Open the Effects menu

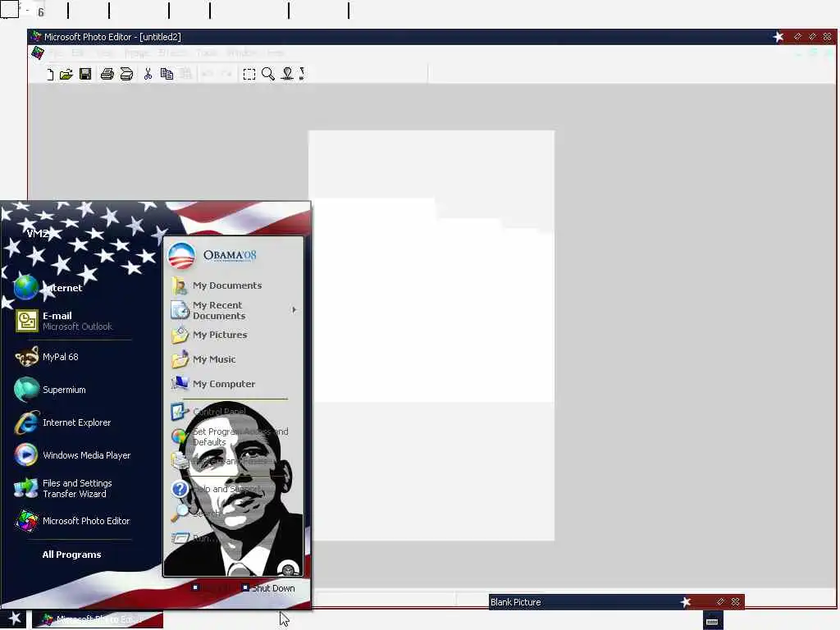point(173,52)
